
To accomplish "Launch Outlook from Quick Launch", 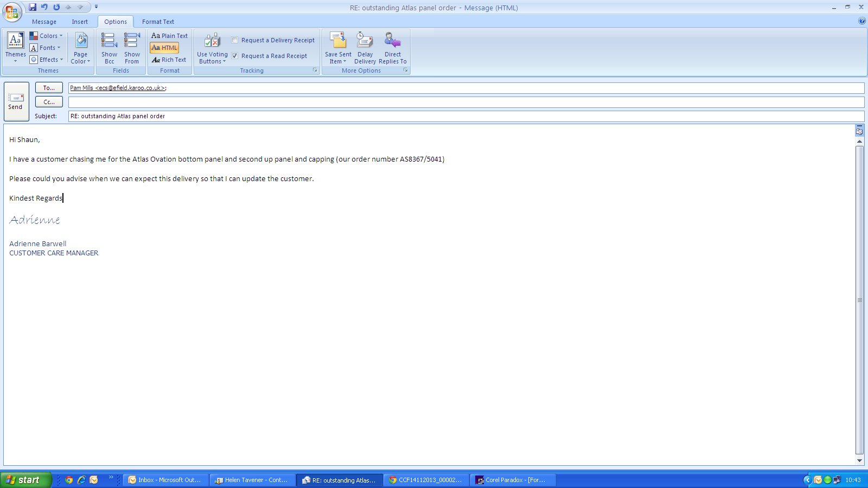I will pos(94,480).
